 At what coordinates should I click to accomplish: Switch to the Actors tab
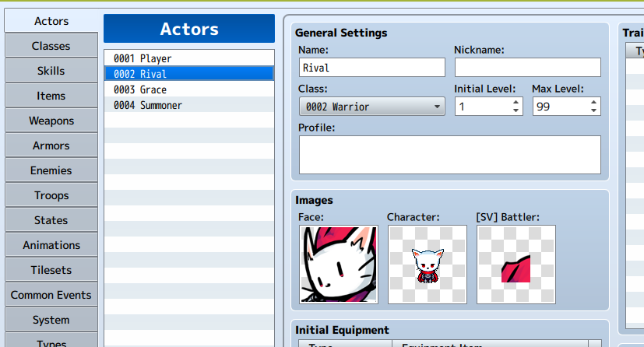(51, 21)
